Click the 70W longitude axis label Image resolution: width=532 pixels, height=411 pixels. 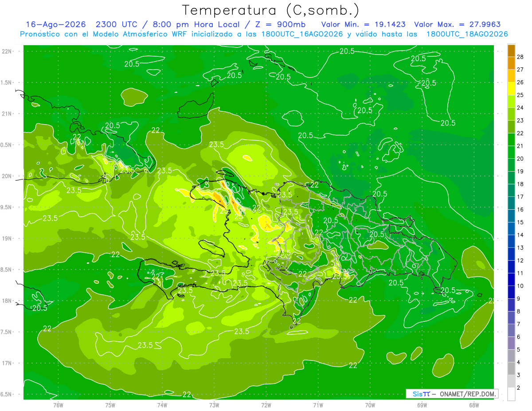coord(370,405)
